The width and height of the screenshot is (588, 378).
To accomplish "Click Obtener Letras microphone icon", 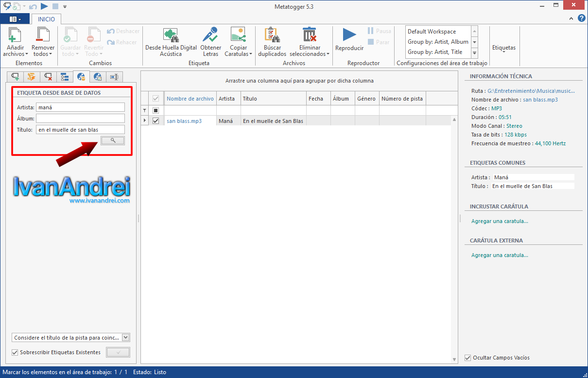I will 210,35.
